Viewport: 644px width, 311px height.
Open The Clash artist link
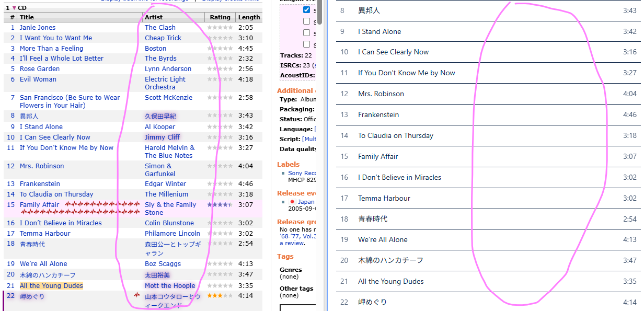[x=160, y=28]
